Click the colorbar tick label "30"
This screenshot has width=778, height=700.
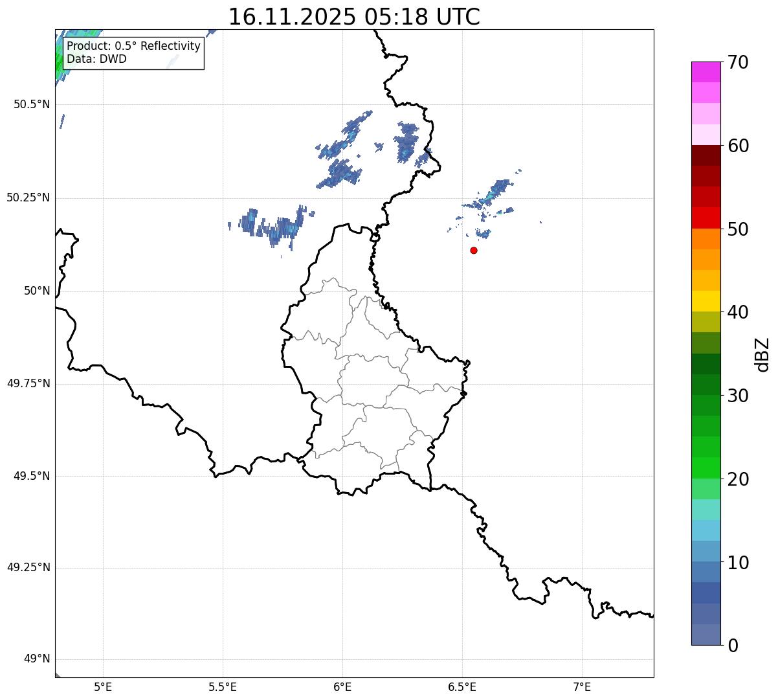click(x=738, y=396)
